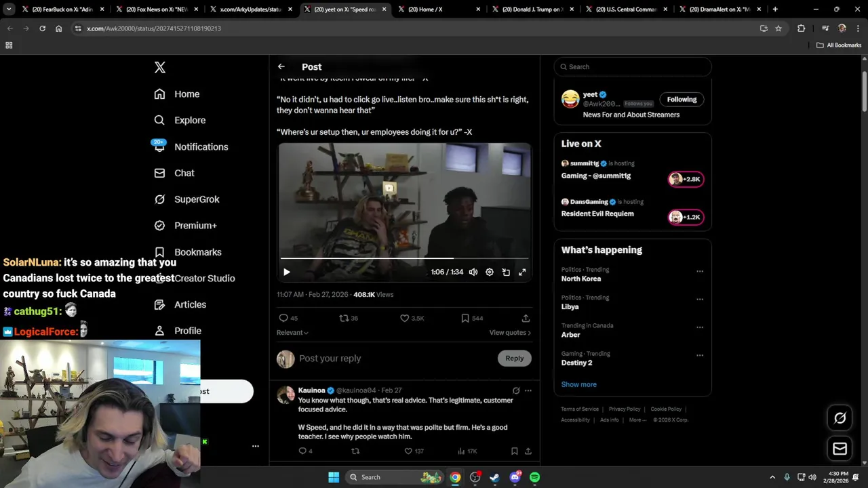Share Kauinoa's reply

(x=528, y=451)
